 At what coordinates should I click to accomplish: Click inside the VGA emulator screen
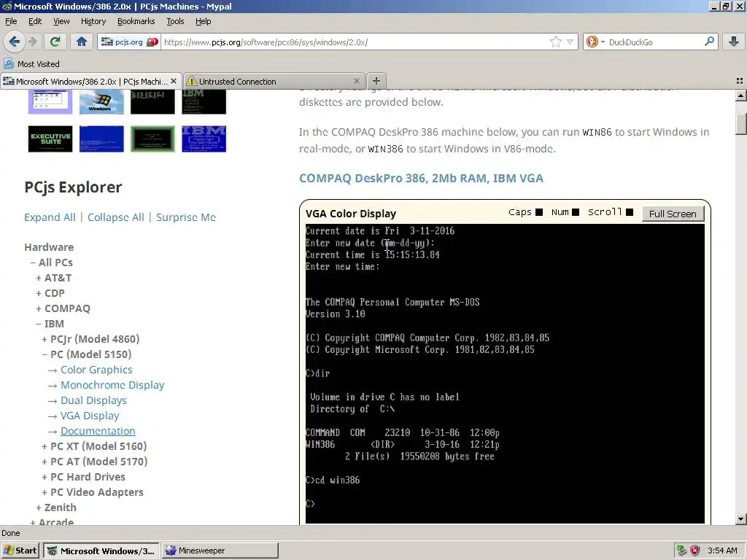505,373
